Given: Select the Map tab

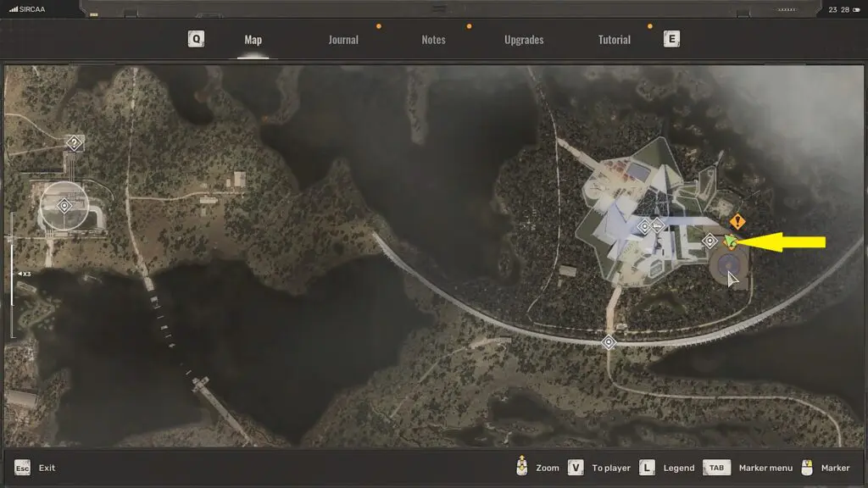Looking at the screenshot, I should pyautogui.click(x=253, y=40).
